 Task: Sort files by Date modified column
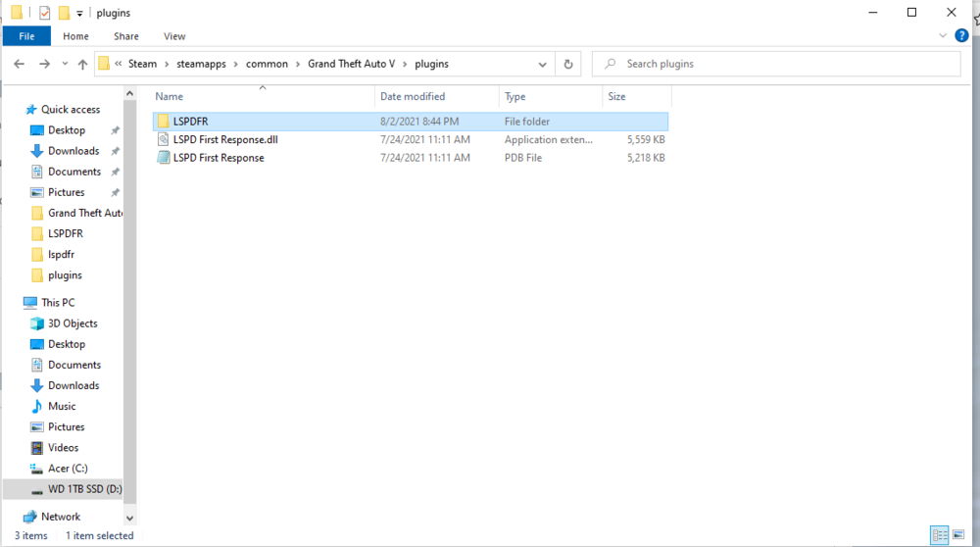tap(413, 96)
